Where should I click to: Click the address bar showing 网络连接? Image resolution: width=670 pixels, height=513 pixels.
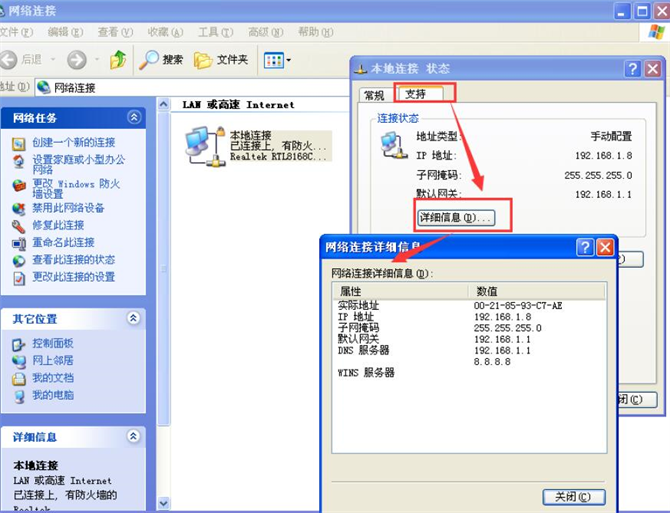pos(192,88)
